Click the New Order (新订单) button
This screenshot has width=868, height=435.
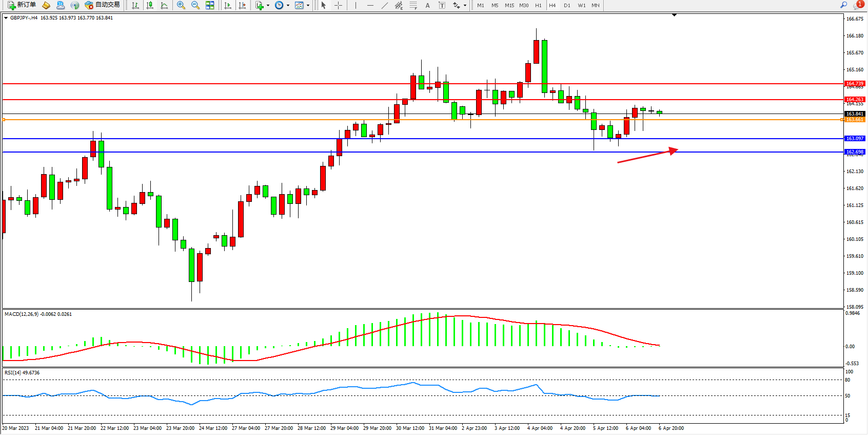click(x=22, y=5)
